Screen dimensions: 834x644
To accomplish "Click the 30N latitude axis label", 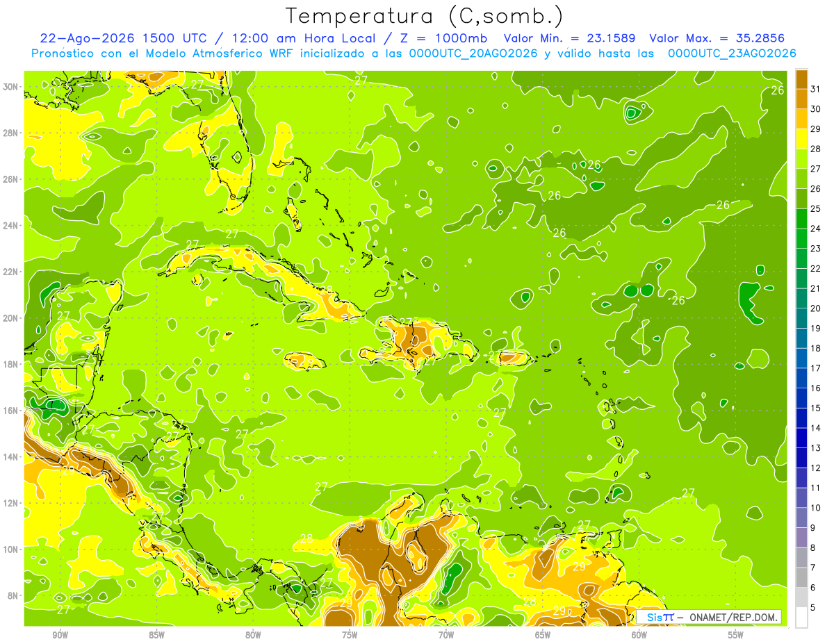I will 11,86.
